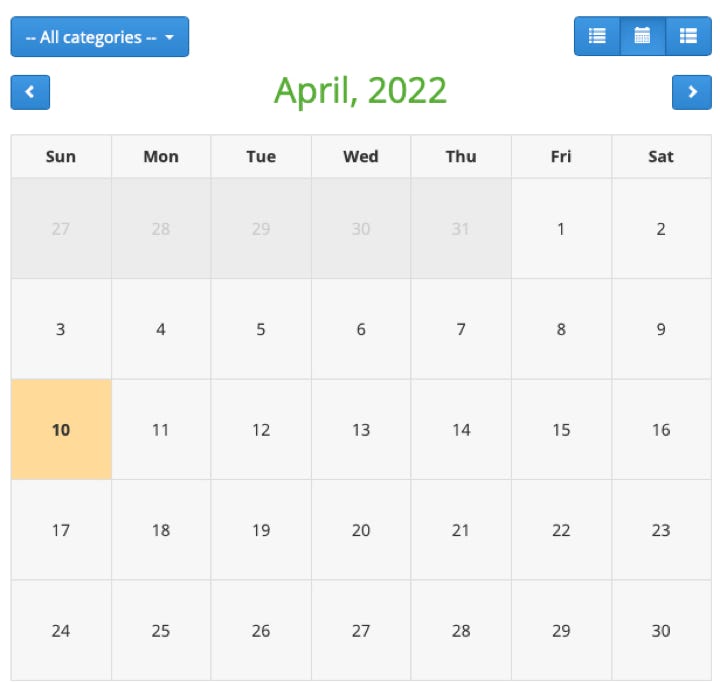Pick Tuesday April 26
The height and width of the screenshot is (688, 720).
coord(261,631)
